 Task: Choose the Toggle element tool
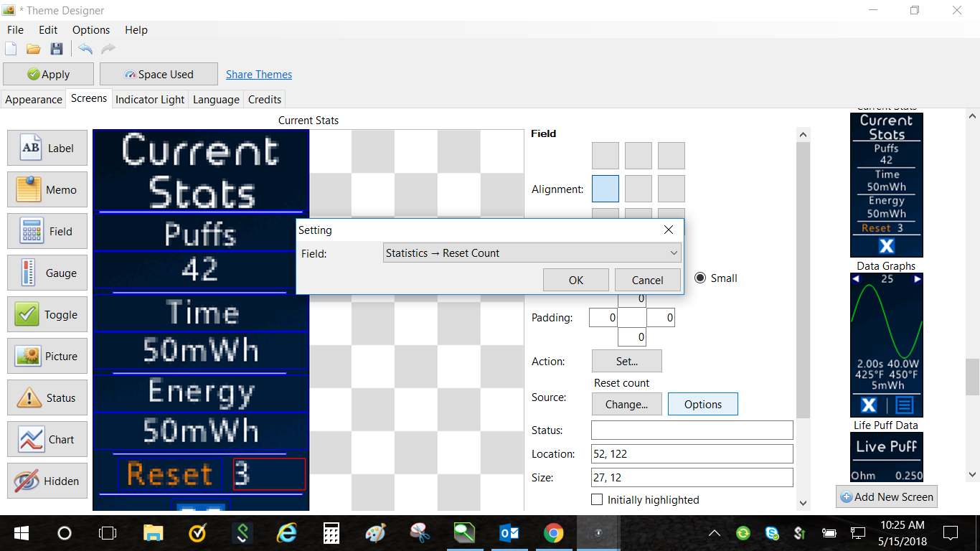(x=47, y=315)
